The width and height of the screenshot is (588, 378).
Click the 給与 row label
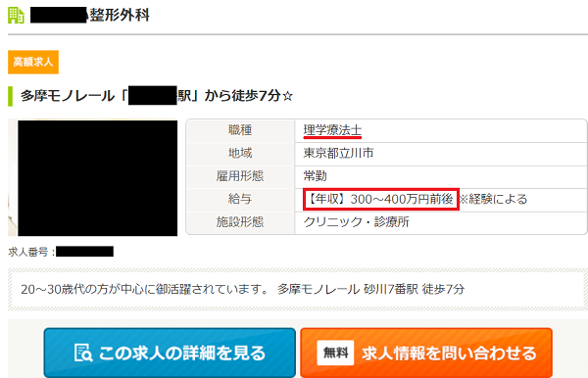tap(240, 199)
